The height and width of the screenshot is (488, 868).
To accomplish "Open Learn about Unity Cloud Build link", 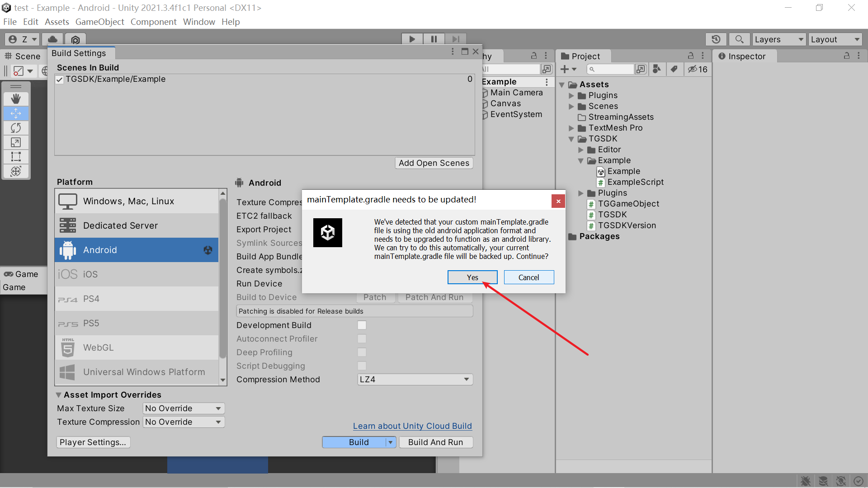I will (x=412, y=426).
